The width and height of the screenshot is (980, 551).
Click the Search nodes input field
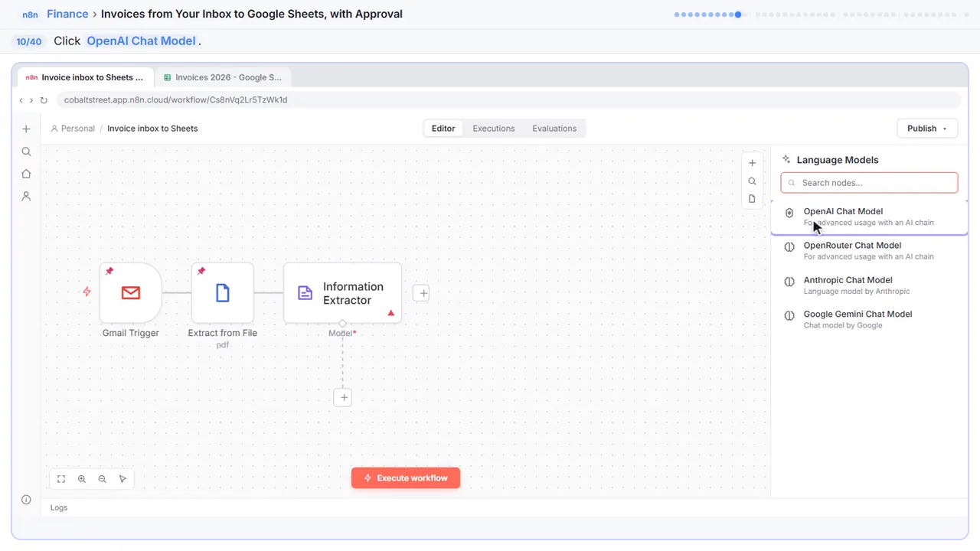click(869, 183)
